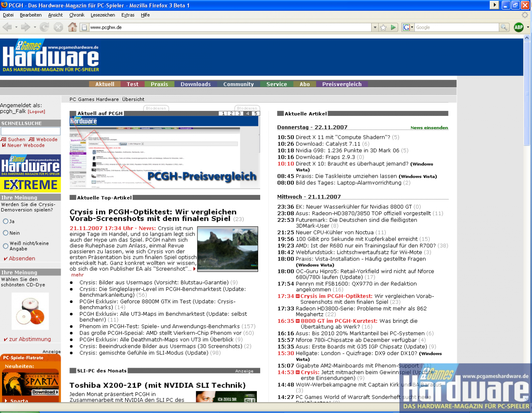Select slide 1 in Aktuell auf PCGH

[223, 113]
